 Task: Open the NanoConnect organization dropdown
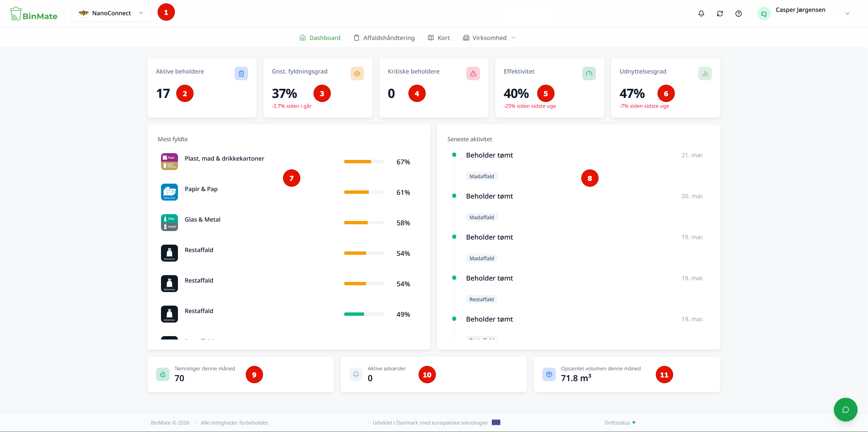(x=111, y=13)
